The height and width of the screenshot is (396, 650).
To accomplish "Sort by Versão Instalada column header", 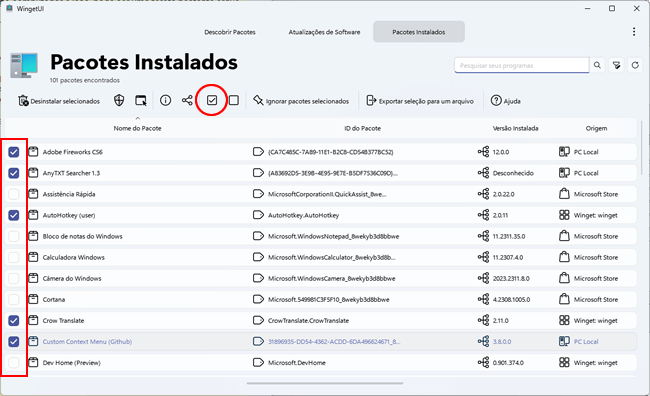I will 515,129.
